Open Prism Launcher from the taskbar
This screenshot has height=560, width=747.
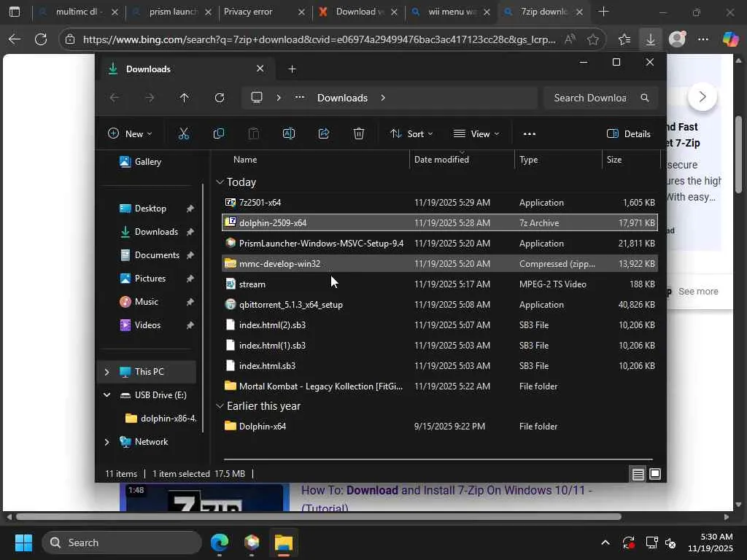point(252,542)
